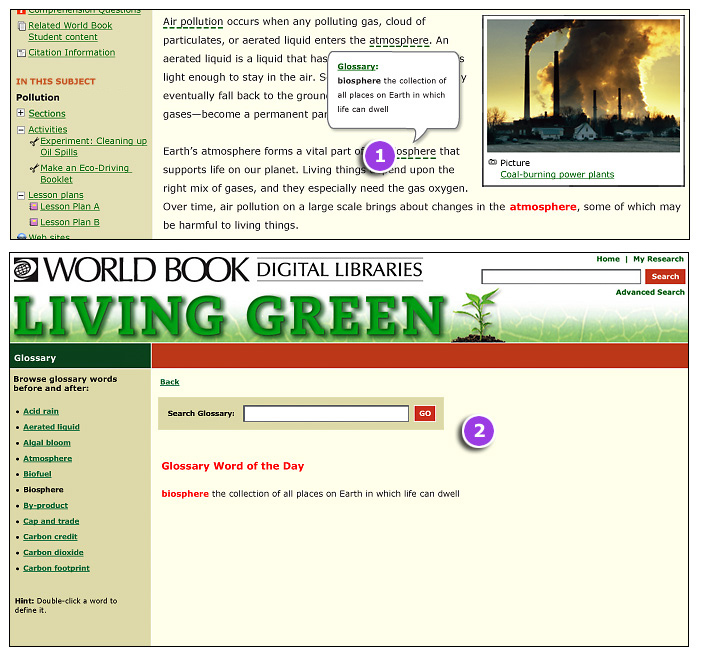Click the Oil Spills experiment tool icon
The width and height of the screenshot is (710, 655).
[x=34, y=142]
